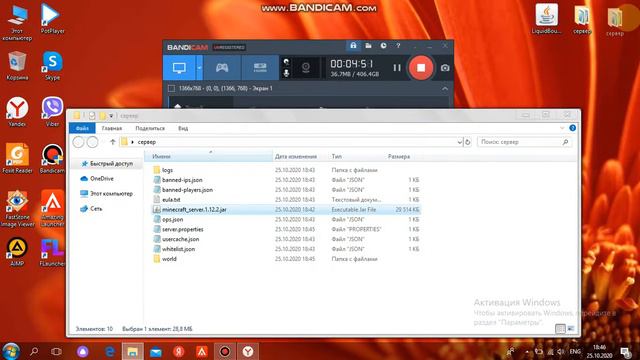Image resolution: width=640 pixels, height=360 pixels.
Task: Open AIMP desktop shortcut
Action: [17, 251]
